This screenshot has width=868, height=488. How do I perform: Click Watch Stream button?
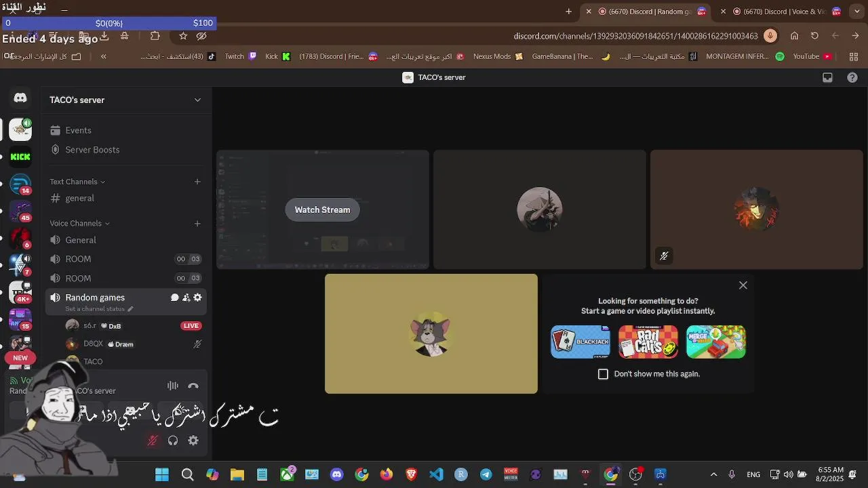pyautogui.click(x=322, y=210)
